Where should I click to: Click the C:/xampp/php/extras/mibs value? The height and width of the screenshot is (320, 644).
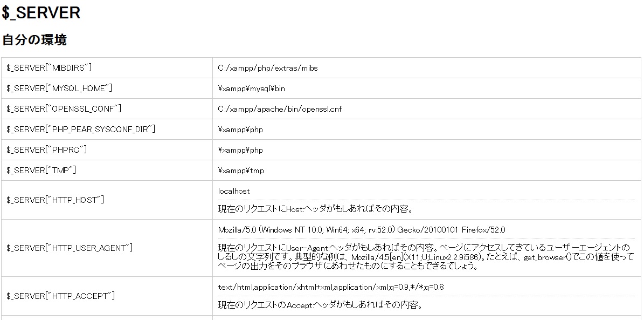[x=268, y=68]
